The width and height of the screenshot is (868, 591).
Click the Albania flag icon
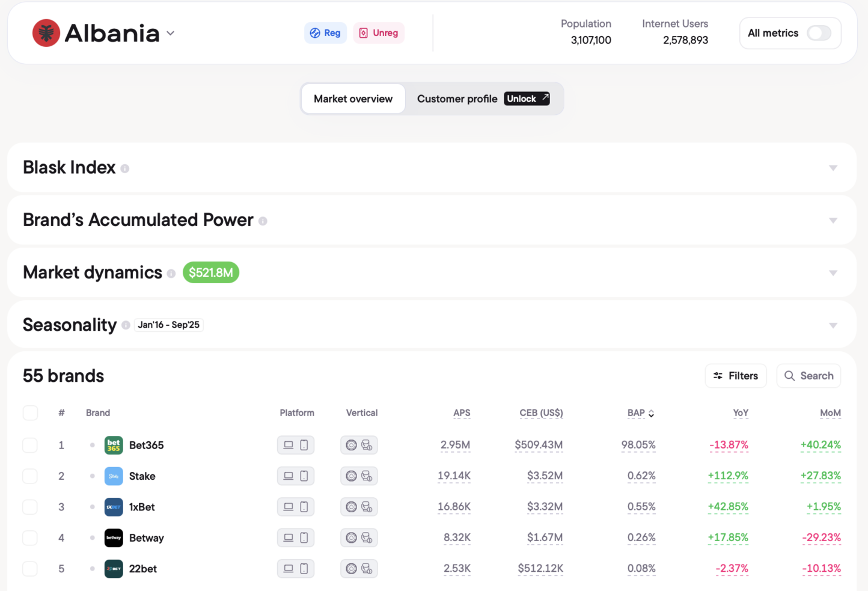click(46, 33)
